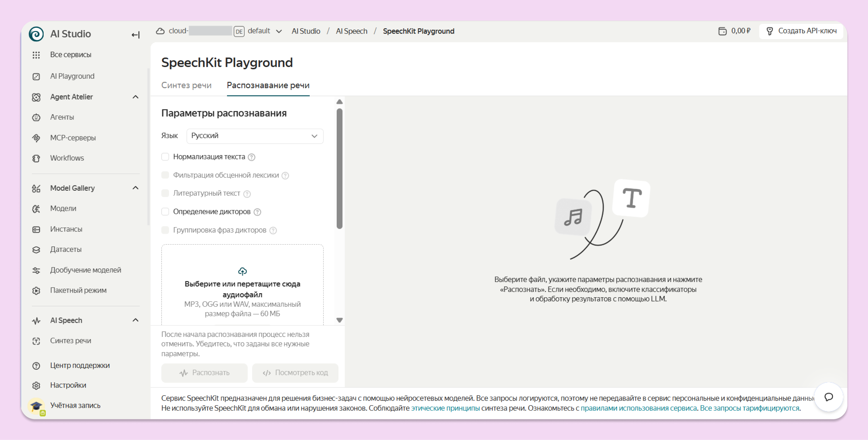Click the AI Speech waveform icon
The image size is (868, 440).
pos(36,320)
